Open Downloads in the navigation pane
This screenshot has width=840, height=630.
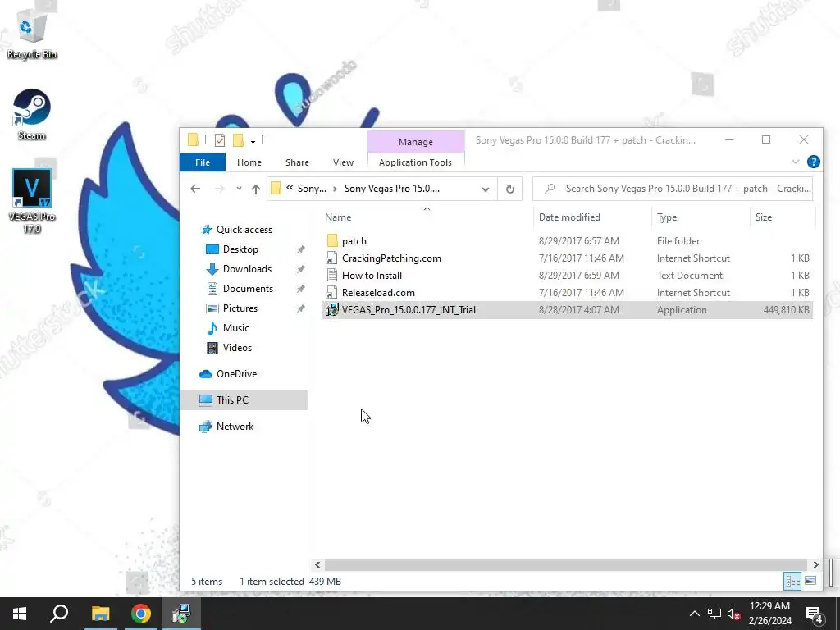click(x=247, y=269)
